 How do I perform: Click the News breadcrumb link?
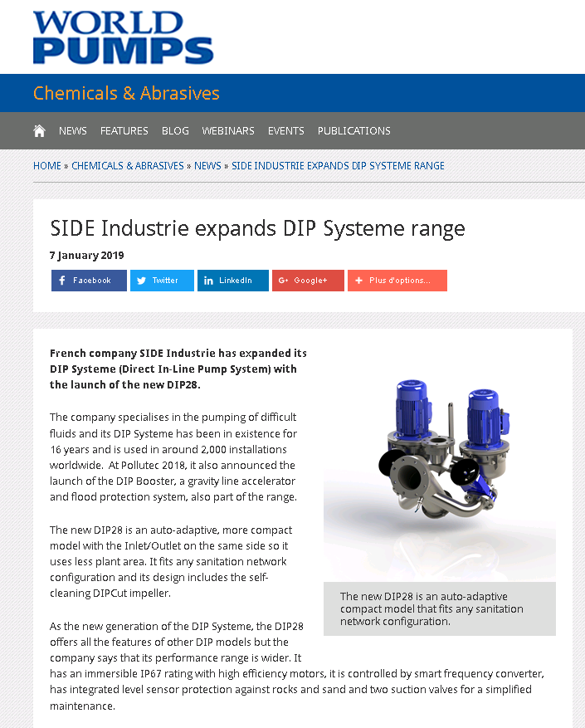[x=207, y=166]
